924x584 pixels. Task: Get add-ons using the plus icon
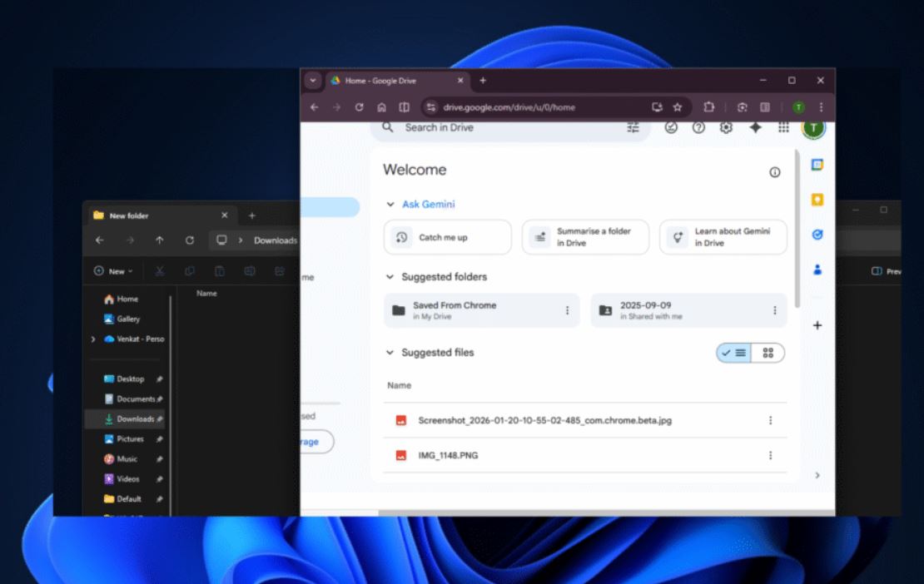click(817, 325)
